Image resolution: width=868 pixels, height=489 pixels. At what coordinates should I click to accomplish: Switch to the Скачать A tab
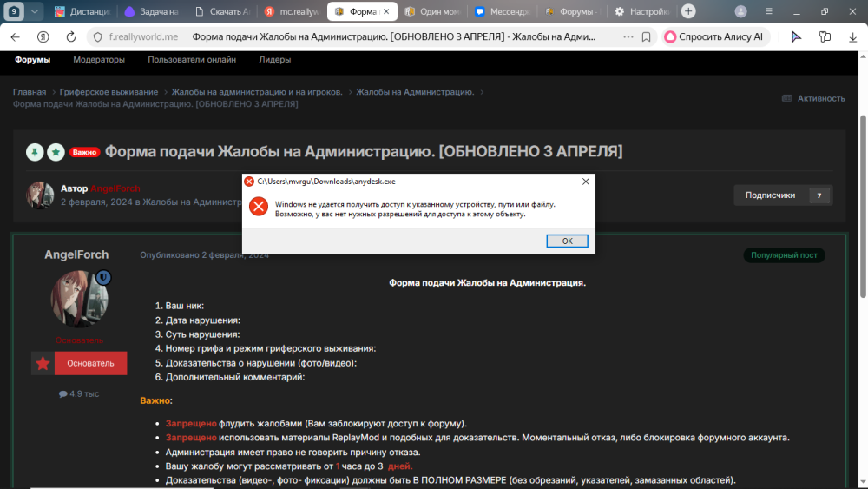(222, 11)
